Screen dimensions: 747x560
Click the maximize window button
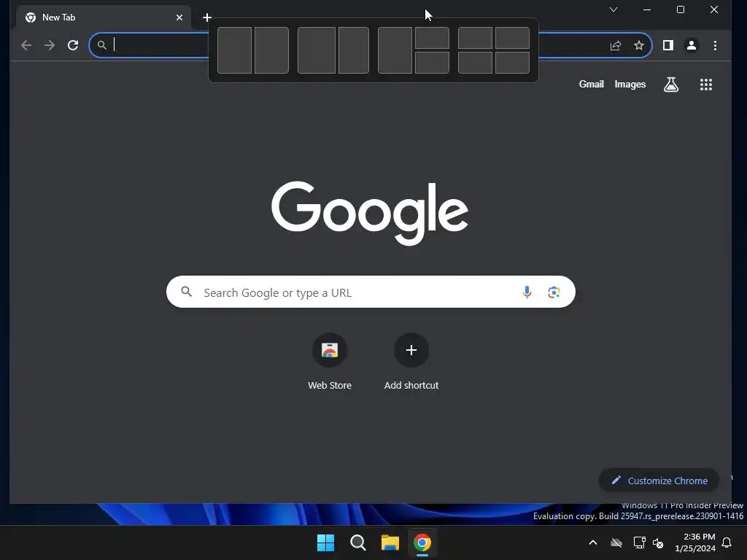point(681,9)
